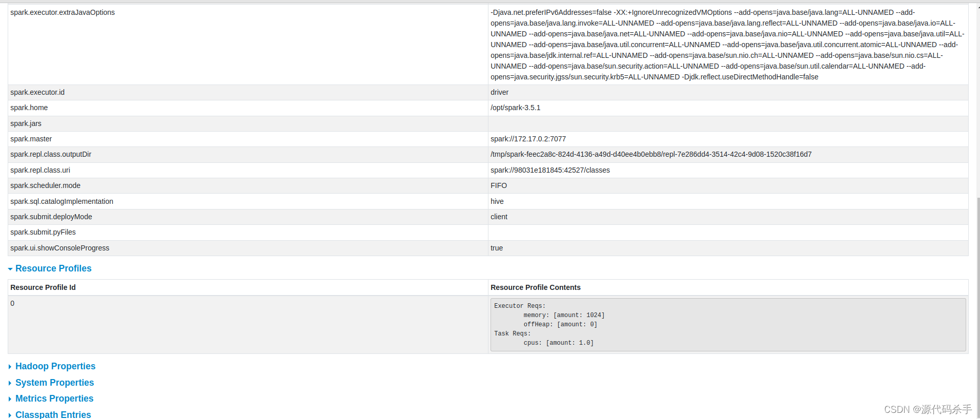Viewport: 980px width, 419px height.
Task: Select the value 'FIFO'
Action: (499, 185)
